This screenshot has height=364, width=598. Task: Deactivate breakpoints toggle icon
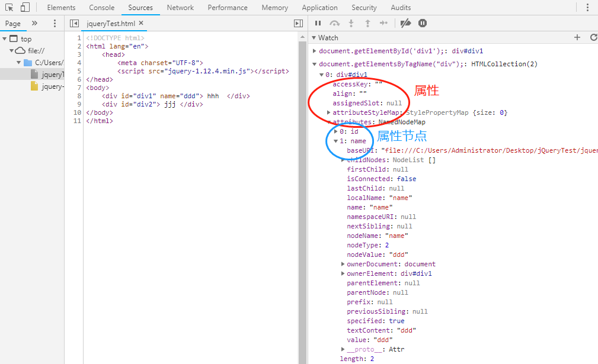point(405,23)
